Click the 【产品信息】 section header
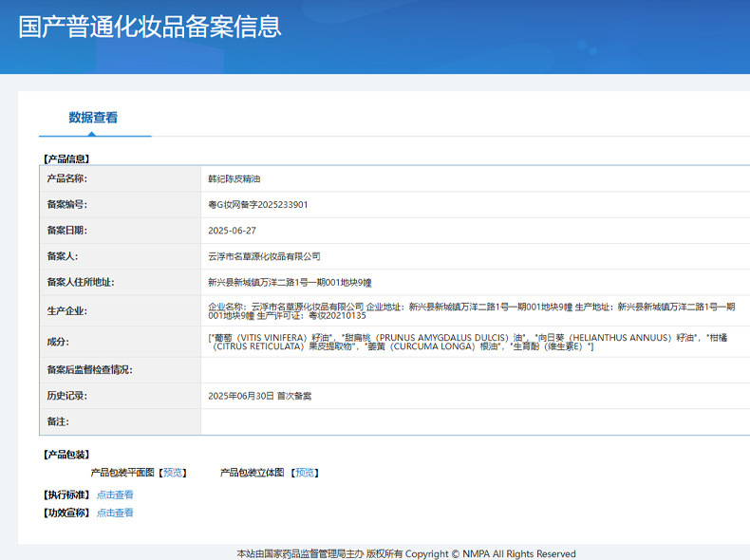This screenshot has width=750, height=560. (66, 159)
